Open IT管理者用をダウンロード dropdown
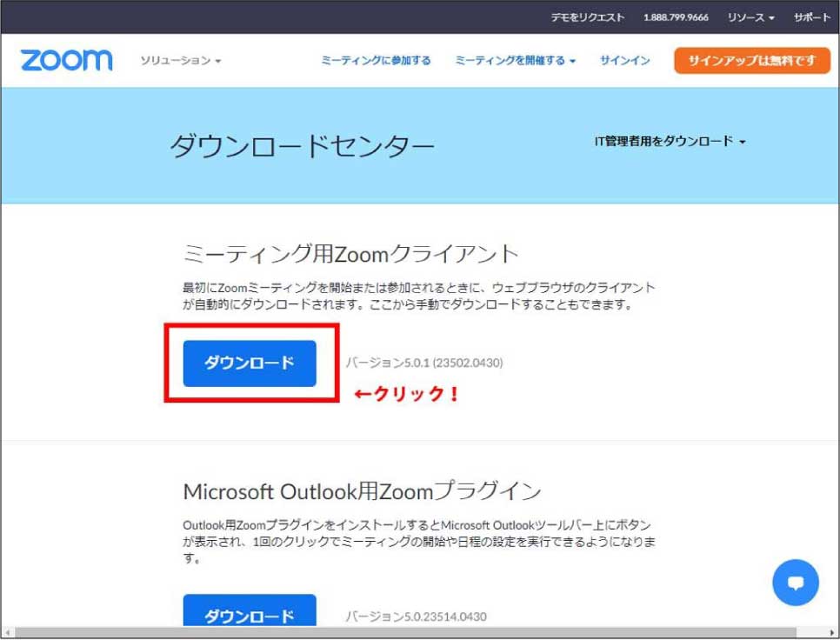The image size is (840, 640). pos(670,141)
